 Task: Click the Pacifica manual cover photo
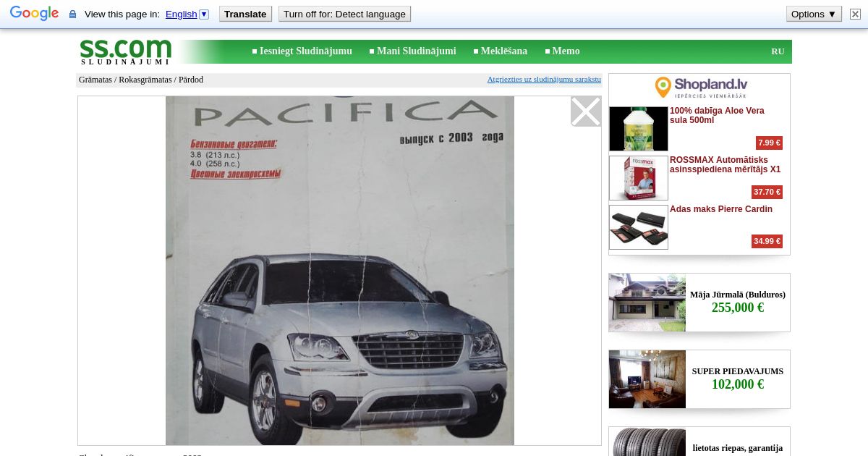click(340, 271)
